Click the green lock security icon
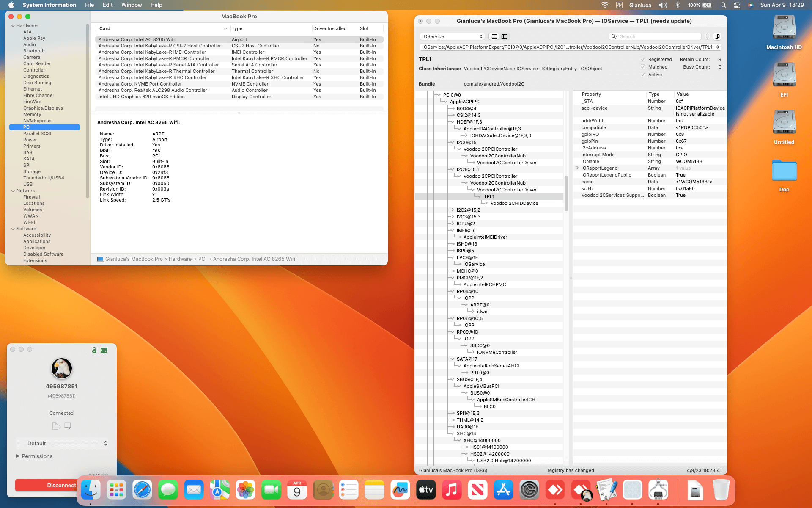This screenshot has width=812, height=508. coord(94,350)
